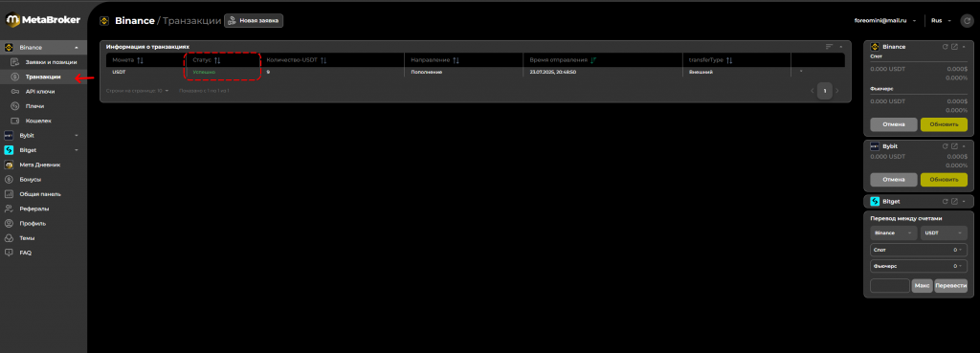Open the Мета Дневник icon entry
The image size is (980, 353).
[x=9, y=165]
